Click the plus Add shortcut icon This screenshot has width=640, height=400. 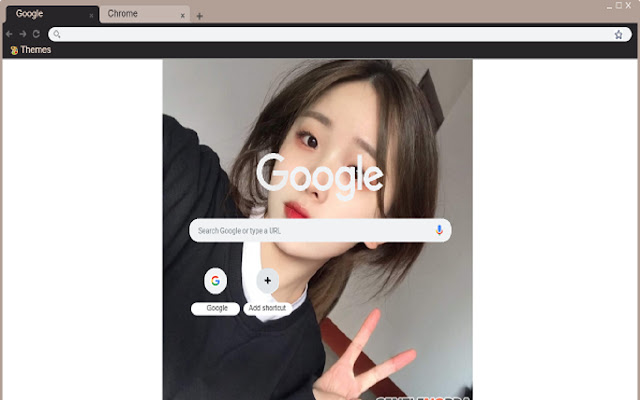pos(268,281)
